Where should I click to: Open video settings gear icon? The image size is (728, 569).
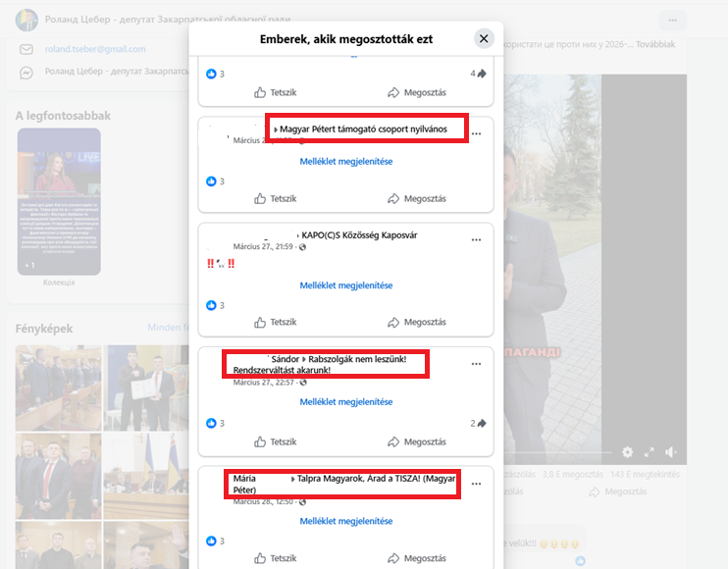click(627, 452)
